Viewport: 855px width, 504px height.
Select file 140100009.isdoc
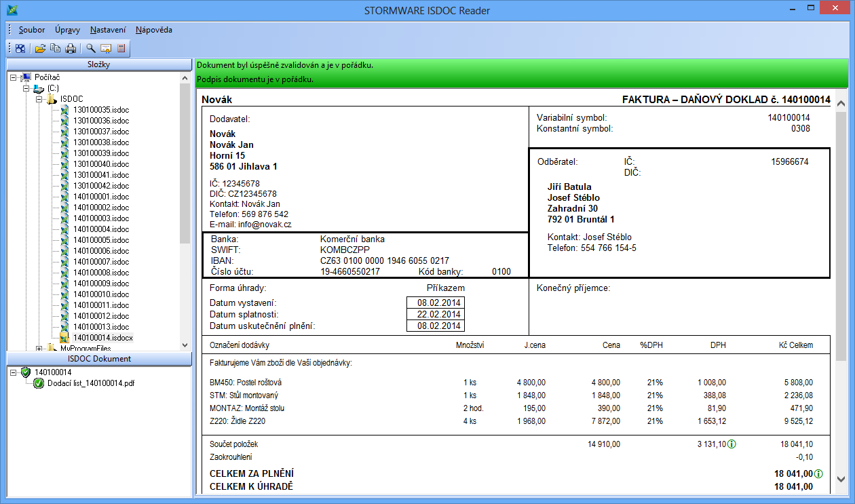101,284
